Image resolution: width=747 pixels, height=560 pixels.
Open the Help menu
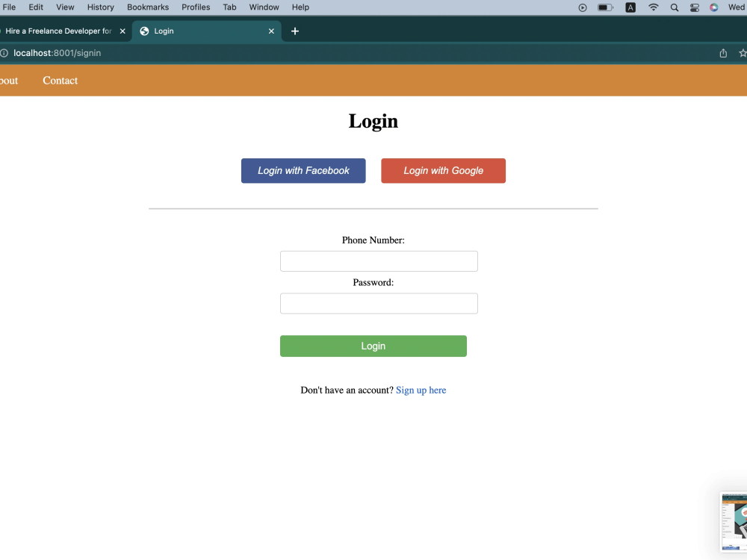[300, 7]
